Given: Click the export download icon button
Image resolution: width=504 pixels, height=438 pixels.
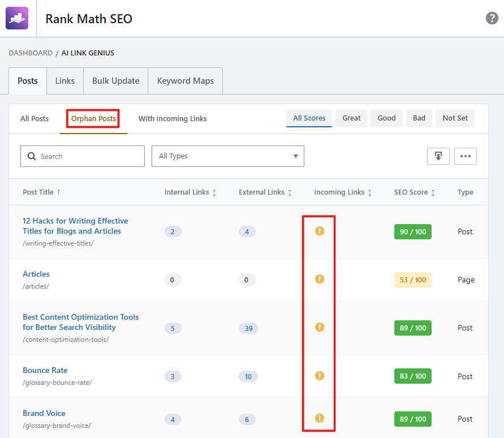Looking at the screenshot, I should 438,156.
